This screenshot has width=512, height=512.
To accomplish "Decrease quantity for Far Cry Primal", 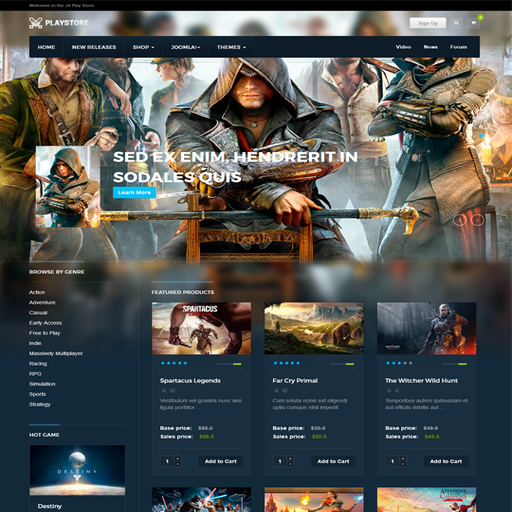I will coord(290,464).
